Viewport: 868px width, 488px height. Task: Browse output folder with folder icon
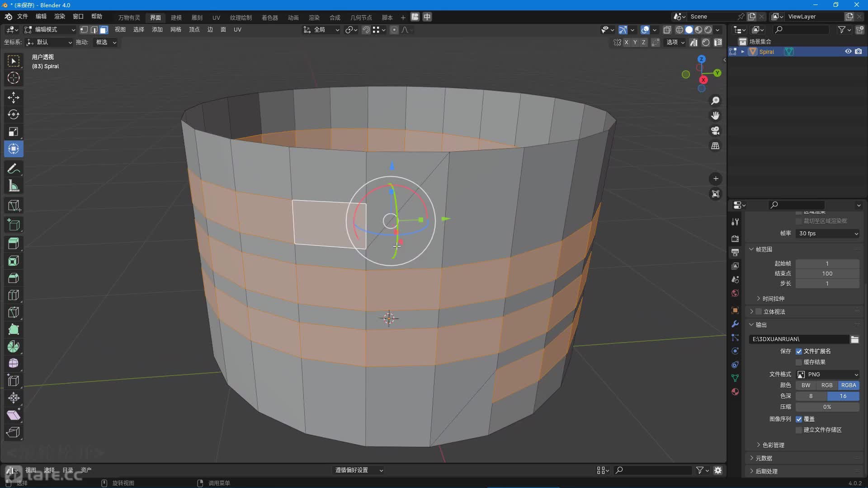854,339
